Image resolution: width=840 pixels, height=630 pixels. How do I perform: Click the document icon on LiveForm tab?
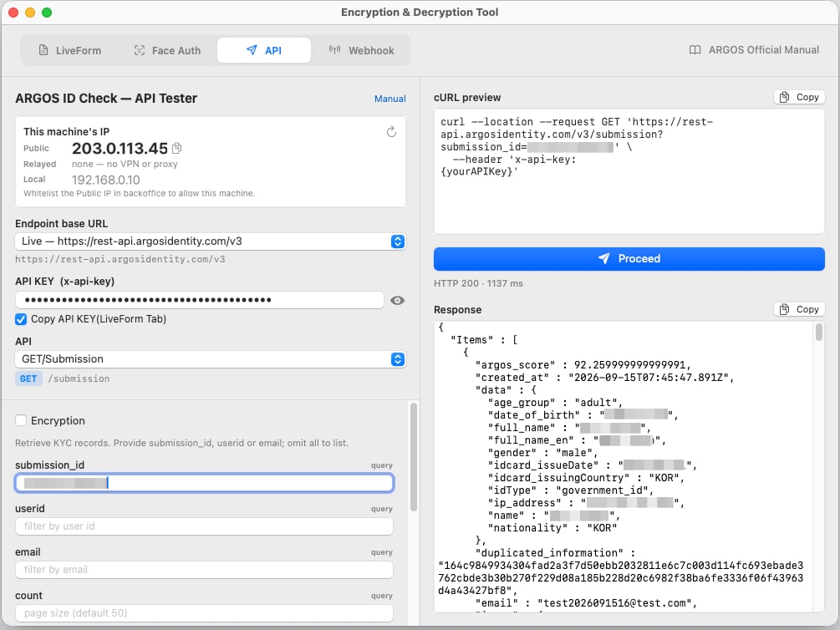click(43, 50)
